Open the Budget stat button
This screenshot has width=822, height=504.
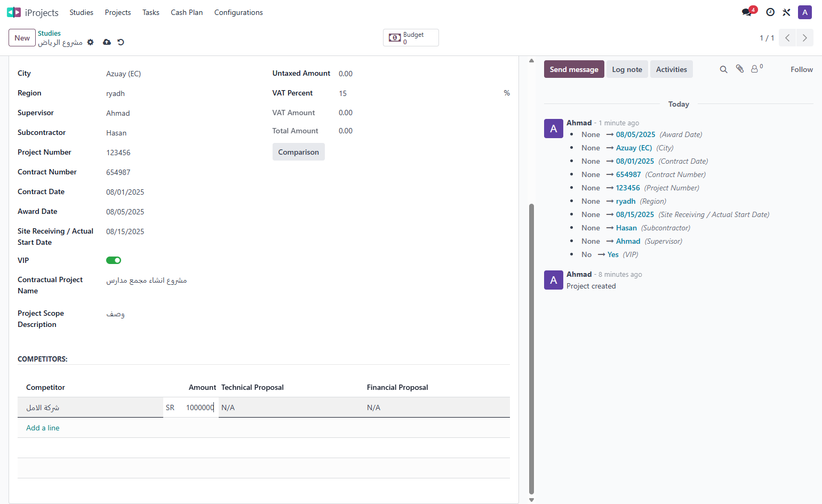[411, 38]
